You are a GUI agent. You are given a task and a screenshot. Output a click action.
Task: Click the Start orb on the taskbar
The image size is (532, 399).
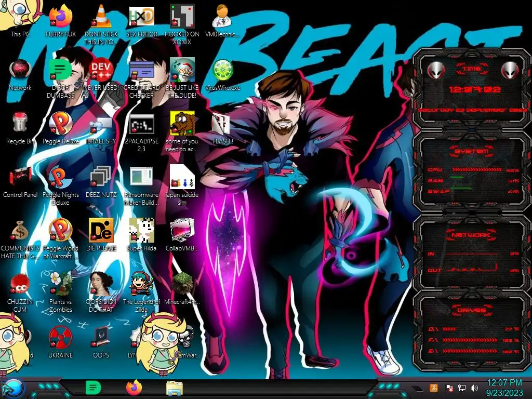(14, 389)
